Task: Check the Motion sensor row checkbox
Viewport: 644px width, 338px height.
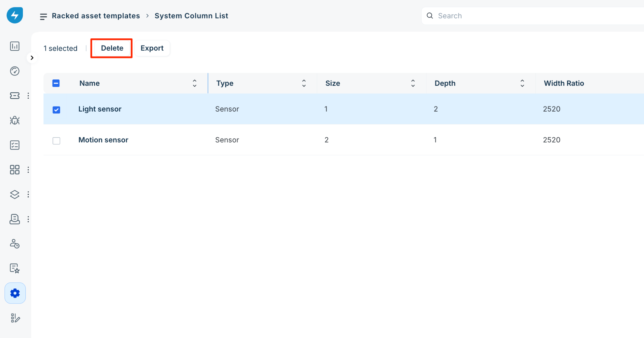Action: coord(56,140)
